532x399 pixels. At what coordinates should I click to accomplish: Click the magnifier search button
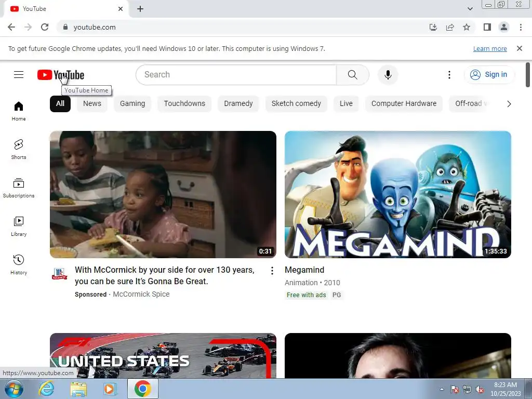[x=353, y=75]
